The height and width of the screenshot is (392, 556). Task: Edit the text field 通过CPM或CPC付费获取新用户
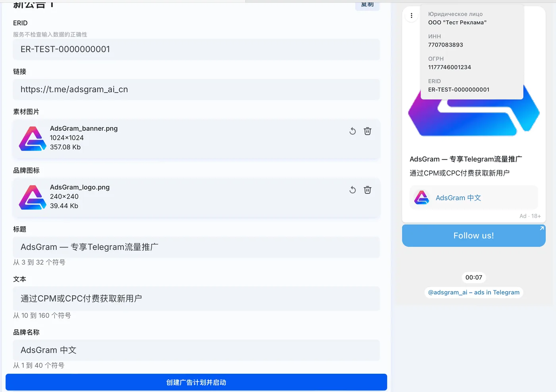[196, 299]
